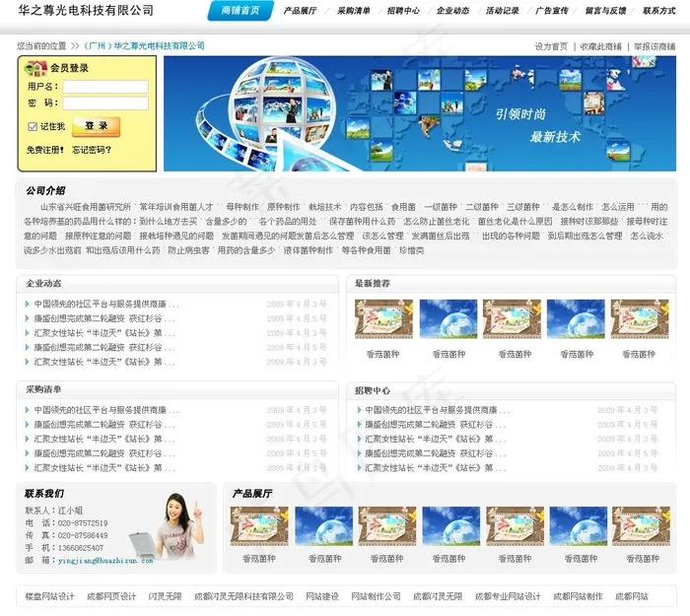Click the 用户名 username input field

pyautogui.click(x=105, y=87)
